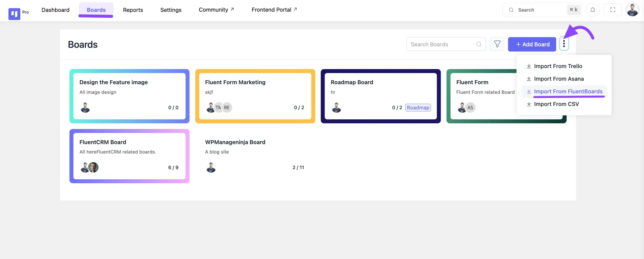The width and height of the screenshot is (644, 259).
Task: Click the Roadmap tag on Roadmap Board
Action: (x=418, y=108)
